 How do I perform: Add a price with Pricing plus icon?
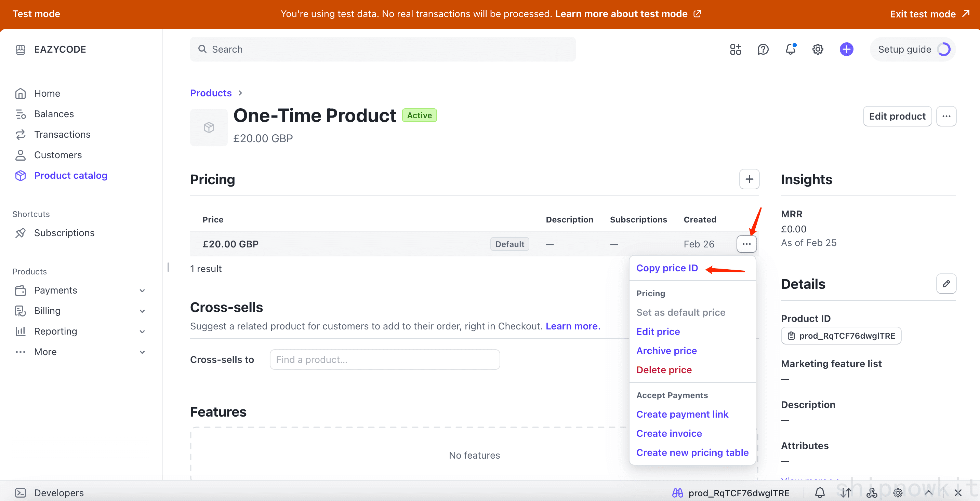tap(749, 179)
